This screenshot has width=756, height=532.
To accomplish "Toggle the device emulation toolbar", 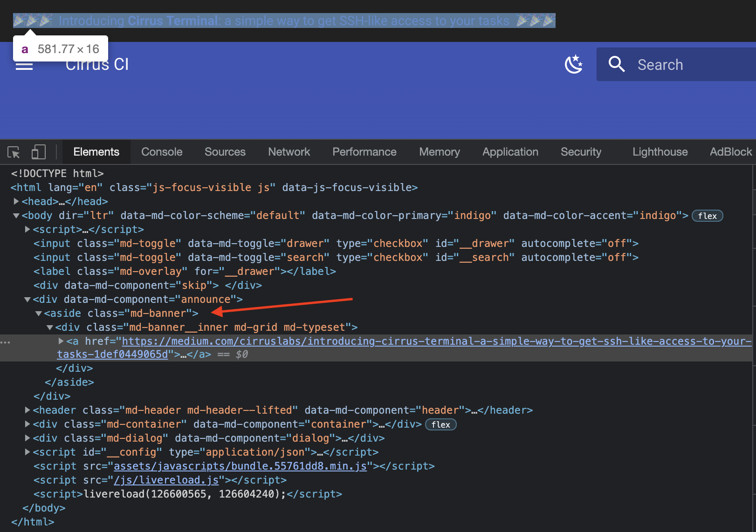I will pyautogui.click(x=39, y=152).
